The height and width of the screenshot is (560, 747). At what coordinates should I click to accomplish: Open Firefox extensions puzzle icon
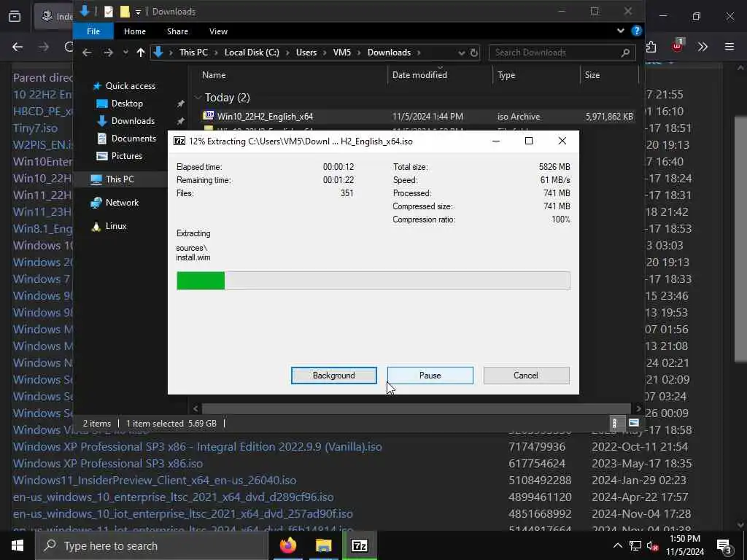(x=651, y=47)
